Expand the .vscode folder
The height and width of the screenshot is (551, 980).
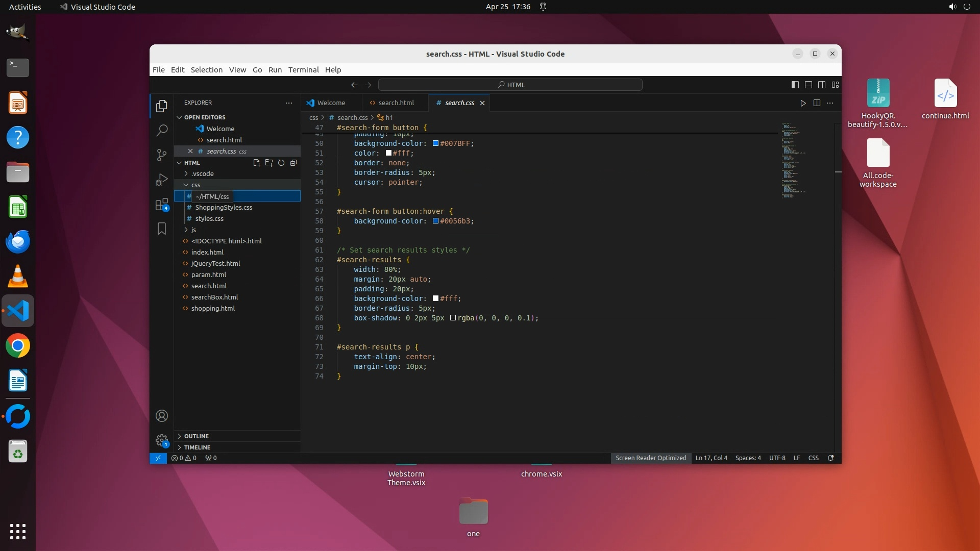coord(203,174)
